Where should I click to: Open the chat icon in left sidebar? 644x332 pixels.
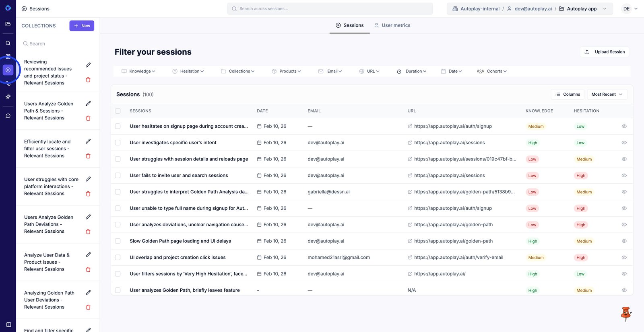pos(8,116)
